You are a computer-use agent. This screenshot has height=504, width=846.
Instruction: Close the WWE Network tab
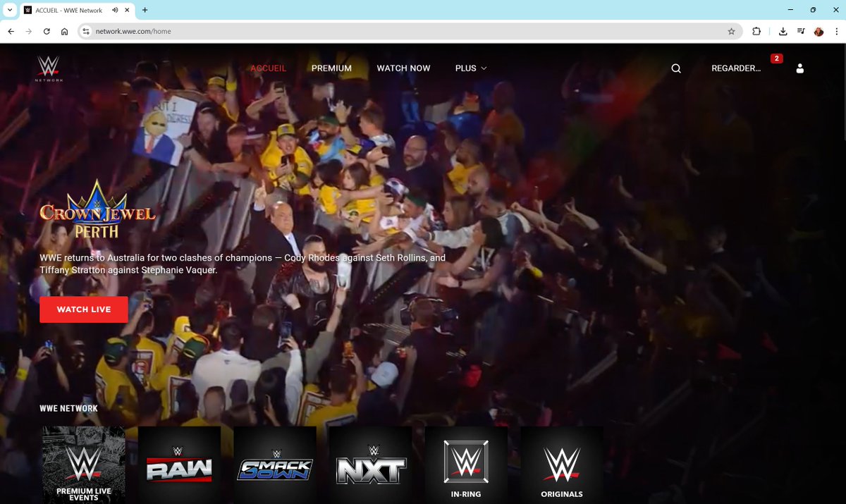click(127, 11)
